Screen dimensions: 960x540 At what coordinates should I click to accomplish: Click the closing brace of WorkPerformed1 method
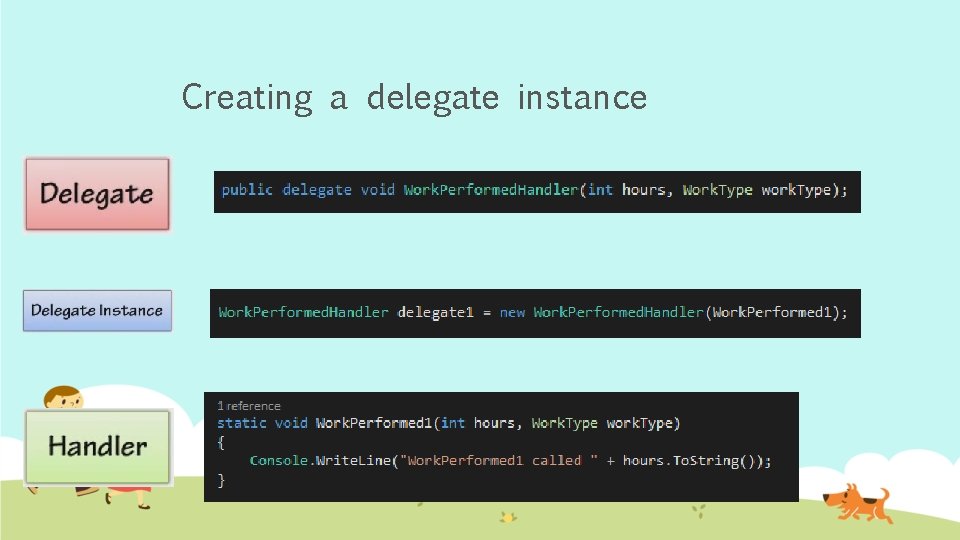221,481
